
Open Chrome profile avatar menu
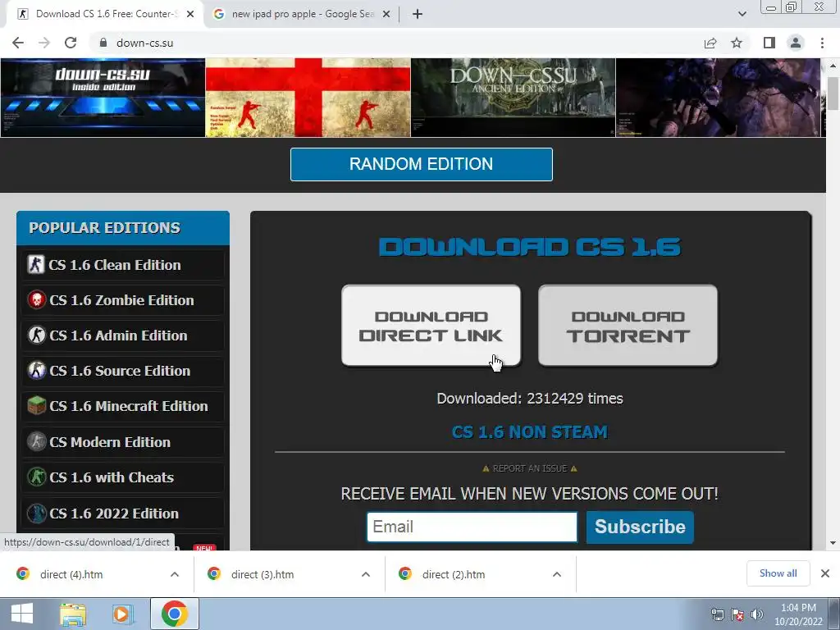(796, 43)
